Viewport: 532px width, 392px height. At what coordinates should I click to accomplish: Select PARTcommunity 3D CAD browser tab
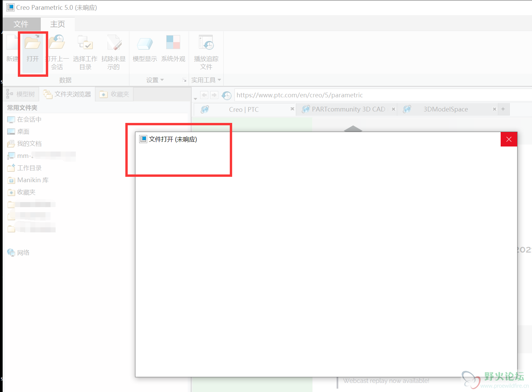tap(347, 109)
